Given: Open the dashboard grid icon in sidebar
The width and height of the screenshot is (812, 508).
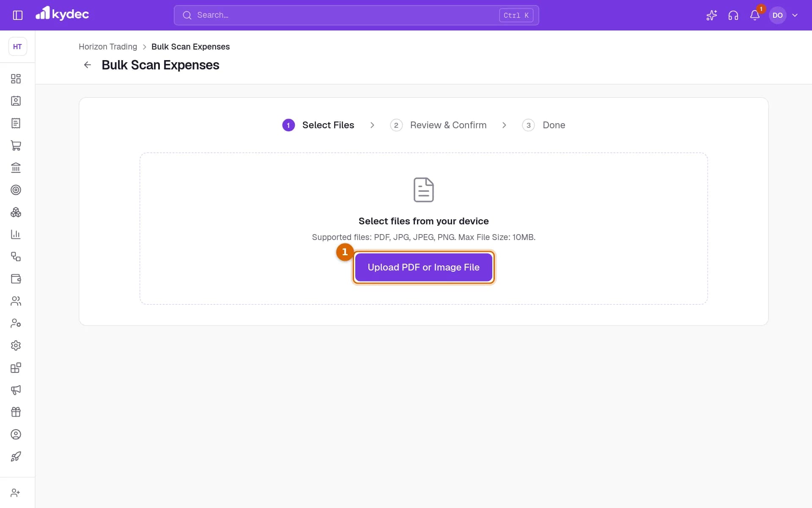Looking at the screenshot, I should pyautogui.click(x=16, y=79).
